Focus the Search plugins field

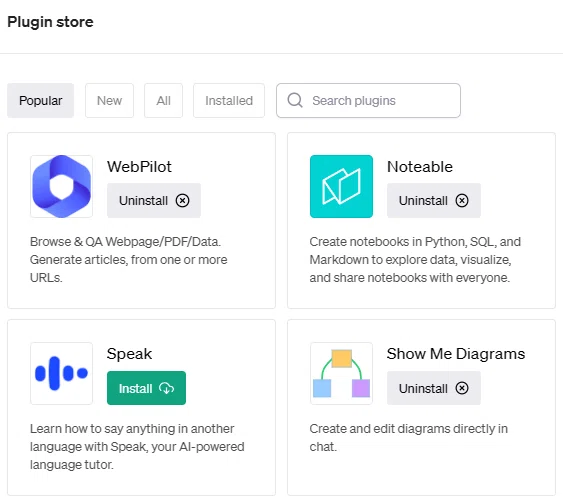pos(368,101)
